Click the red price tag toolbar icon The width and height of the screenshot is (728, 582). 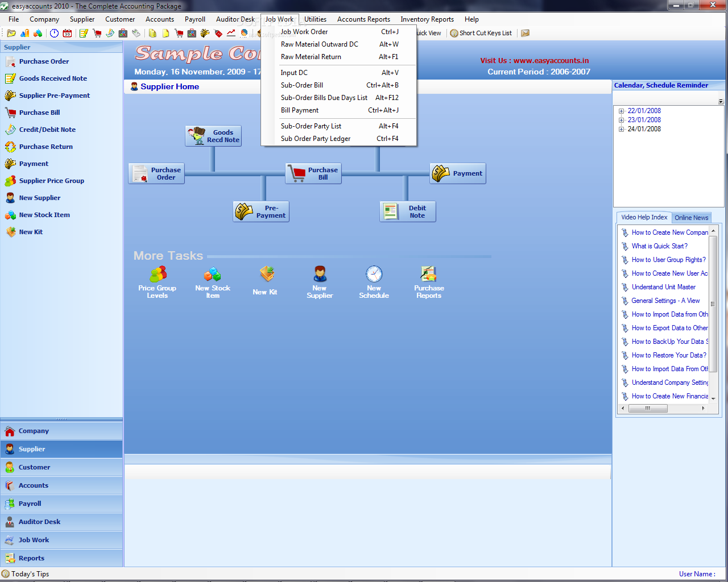(x=218, y=33)
